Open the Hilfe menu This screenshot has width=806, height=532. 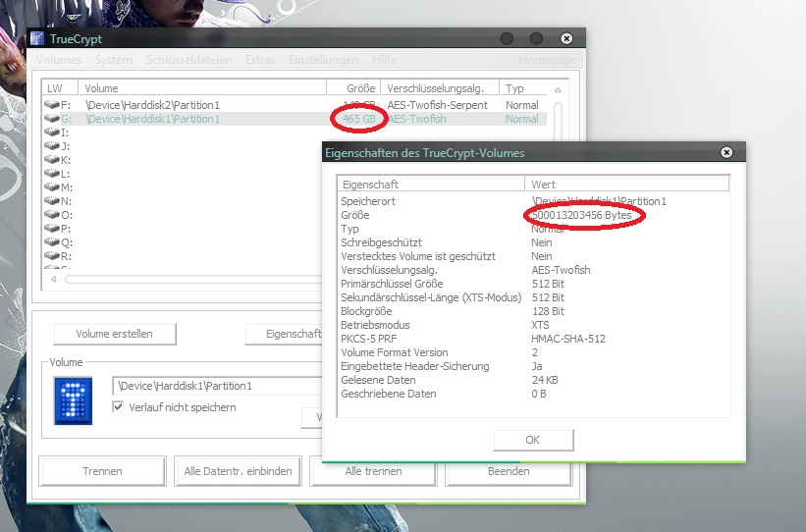click(x=385, y=60)
